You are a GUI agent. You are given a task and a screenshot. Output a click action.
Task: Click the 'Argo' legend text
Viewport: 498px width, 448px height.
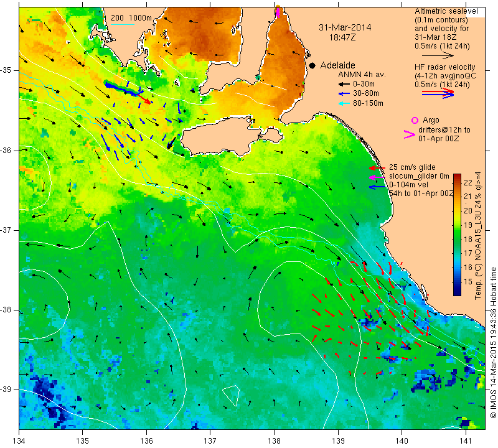[431, 120]
